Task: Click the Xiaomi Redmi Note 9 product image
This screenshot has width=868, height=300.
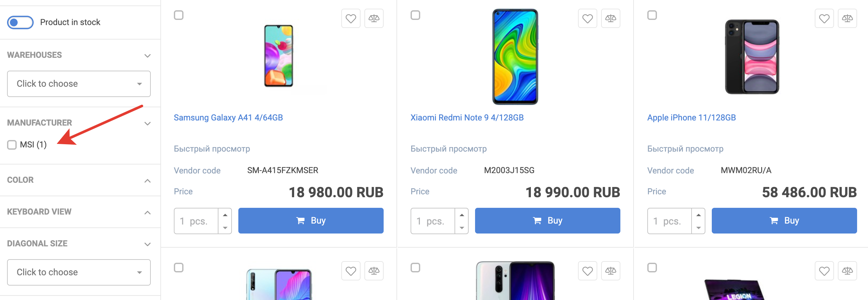Action: [515, 56]
